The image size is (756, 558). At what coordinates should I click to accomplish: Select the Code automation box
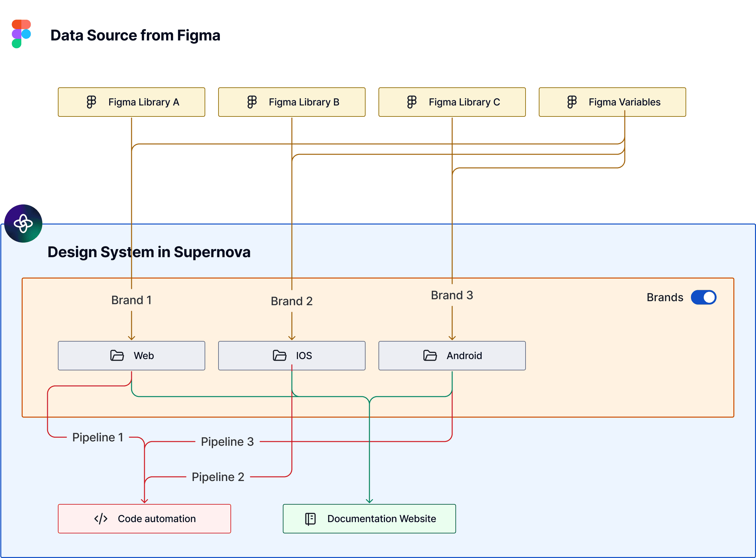coord(144,519)
